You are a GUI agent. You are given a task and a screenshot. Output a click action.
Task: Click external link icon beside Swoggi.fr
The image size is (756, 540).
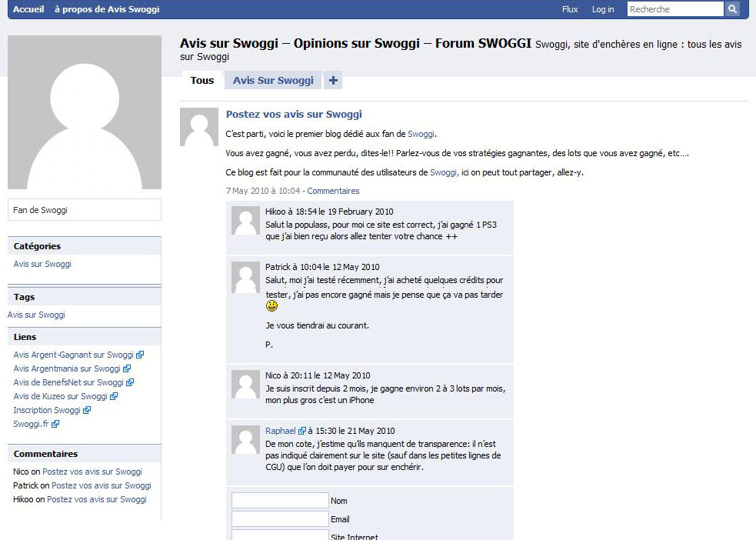55,425
